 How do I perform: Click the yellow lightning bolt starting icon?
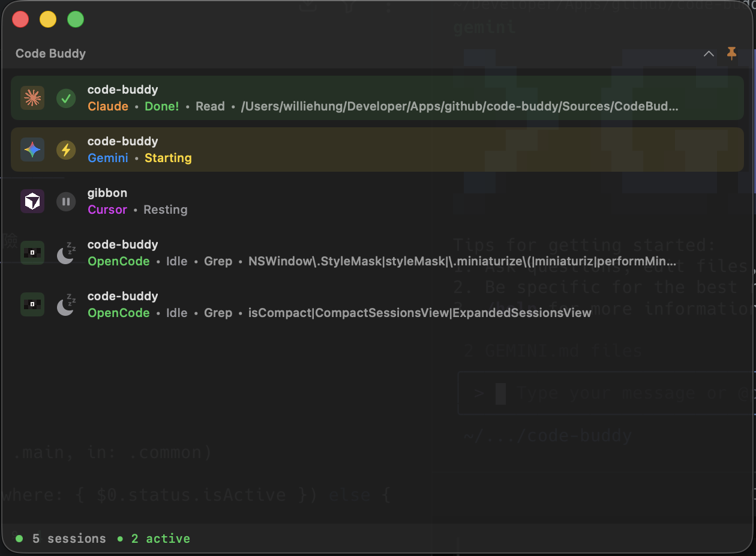tap(66, 150)
